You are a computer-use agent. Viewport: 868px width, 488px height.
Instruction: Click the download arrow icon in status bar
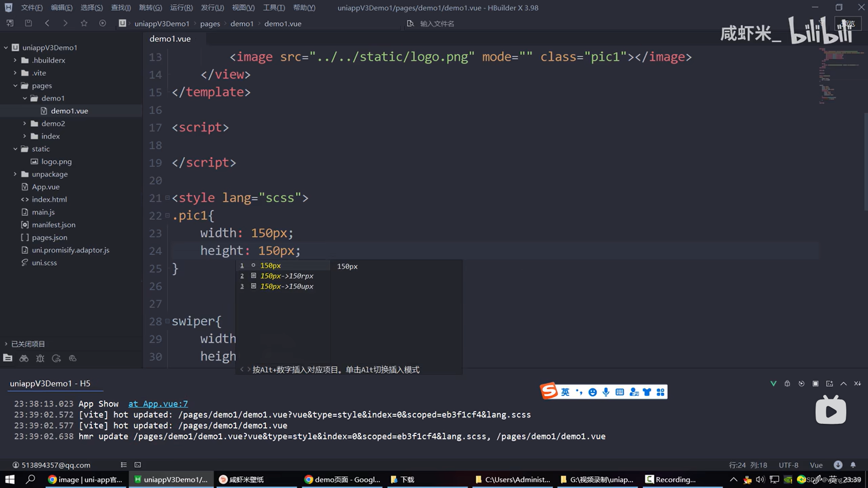click(x=838, y=465)
